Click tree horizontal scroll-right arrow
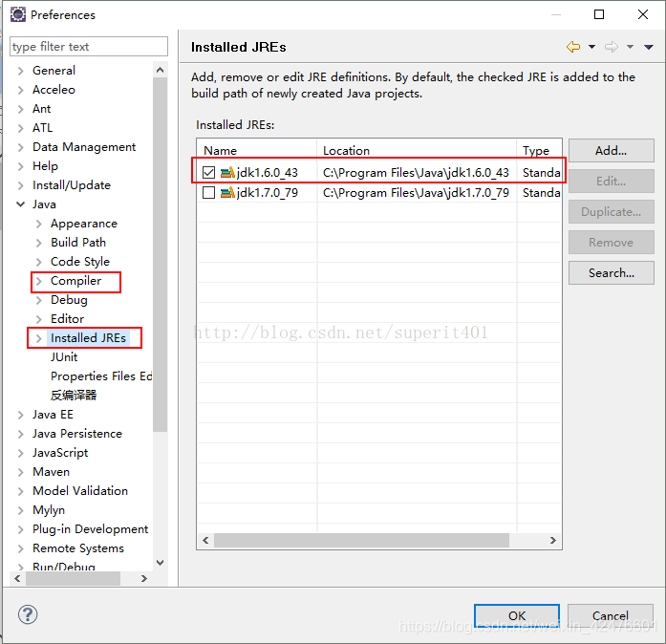 point(144,579)
